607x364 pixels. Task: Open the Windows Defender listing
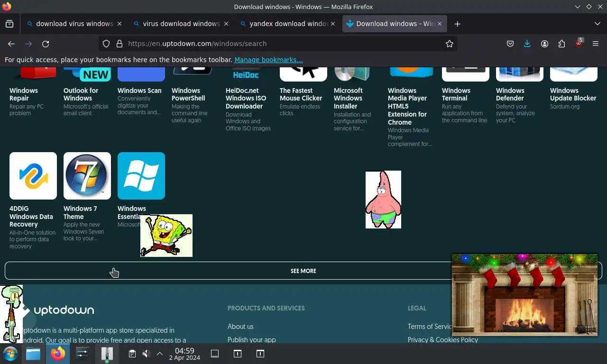tap(510, 94)
